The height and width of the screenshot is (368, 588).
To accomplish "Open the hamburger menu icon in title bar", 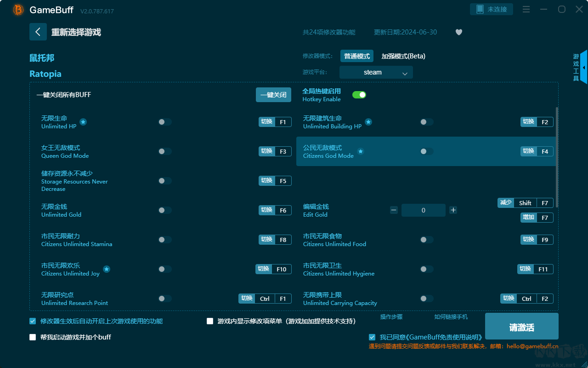I will [526, 10].
